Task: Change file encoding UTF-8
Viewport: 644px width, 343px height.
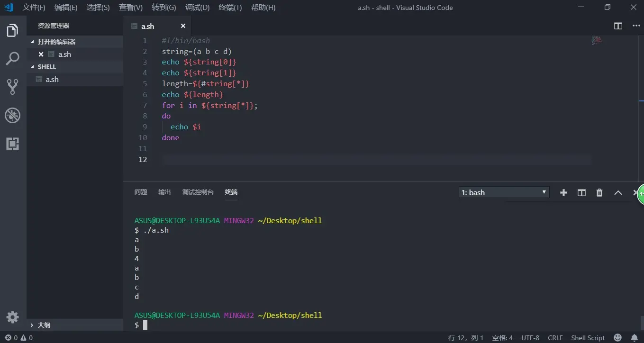Action: 530,338
